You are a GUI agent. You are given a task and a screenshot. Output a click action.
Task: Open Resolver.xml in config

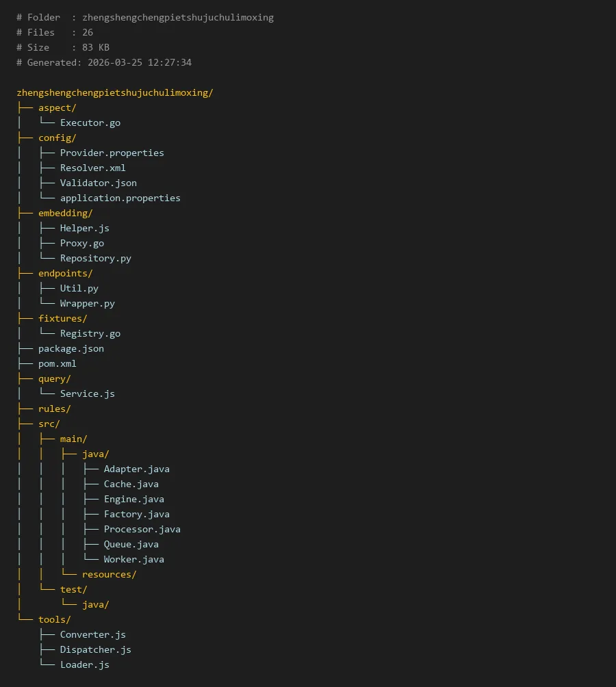[x=92, y=168]
